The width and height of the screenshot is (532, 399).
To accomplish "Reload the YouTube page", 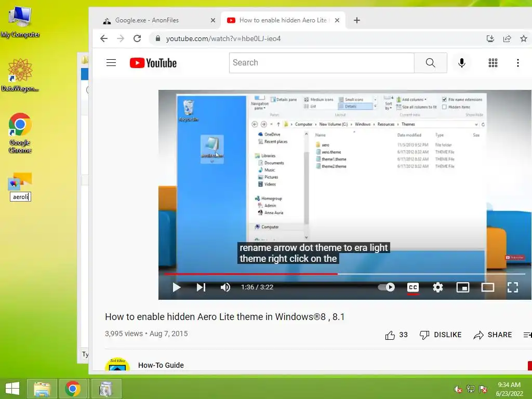I will point(137,38).
